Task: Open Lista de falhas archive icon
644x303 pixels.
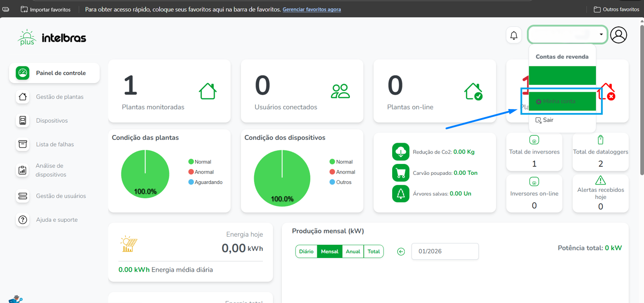Action: pos(23,144)
